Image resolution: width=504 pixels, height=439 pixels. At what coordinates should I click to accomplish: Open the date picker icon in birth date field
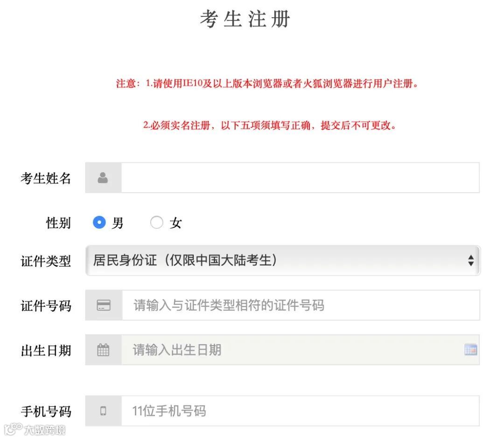tap(470, 350)
